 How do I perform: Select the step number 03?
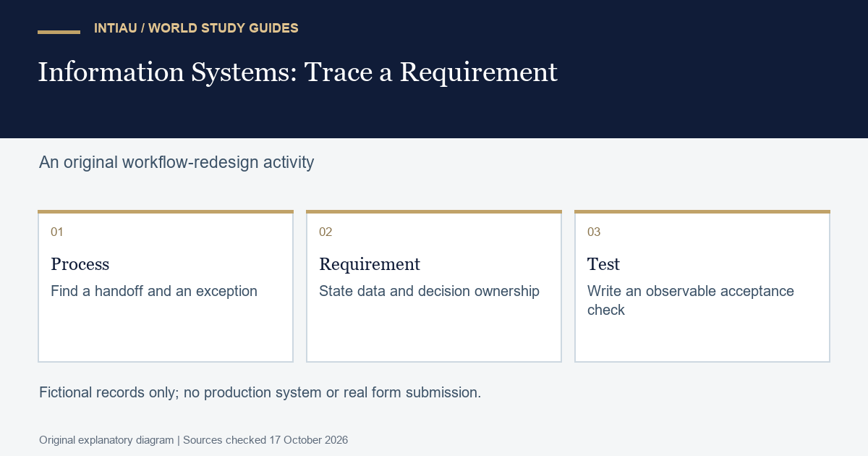coord(594,232)
